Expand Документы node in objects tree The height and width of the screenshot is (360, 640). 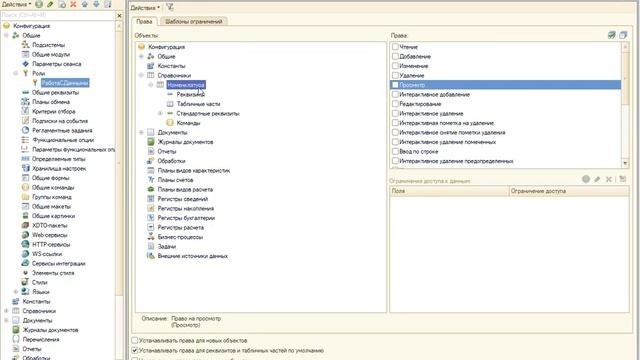(141, 132)
